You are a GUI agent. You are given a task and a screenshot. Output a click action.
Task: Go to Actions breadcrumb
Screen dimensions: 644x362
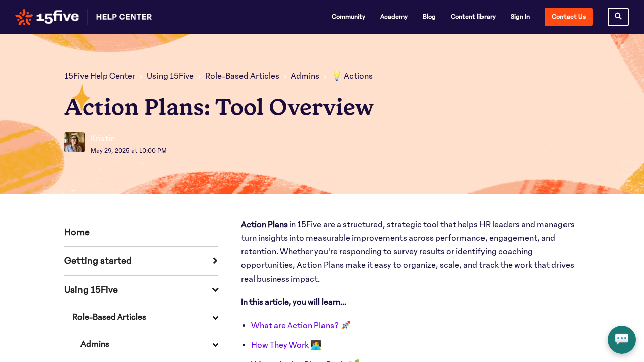352,76
